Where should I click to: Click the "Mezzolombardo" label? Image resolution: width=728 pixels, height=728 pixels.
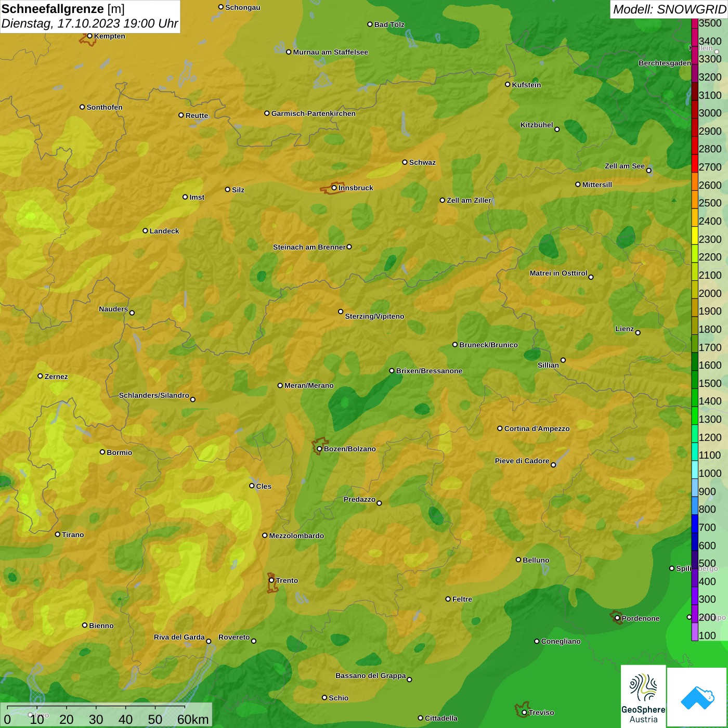pyautogui.click(x=296, y=536)
